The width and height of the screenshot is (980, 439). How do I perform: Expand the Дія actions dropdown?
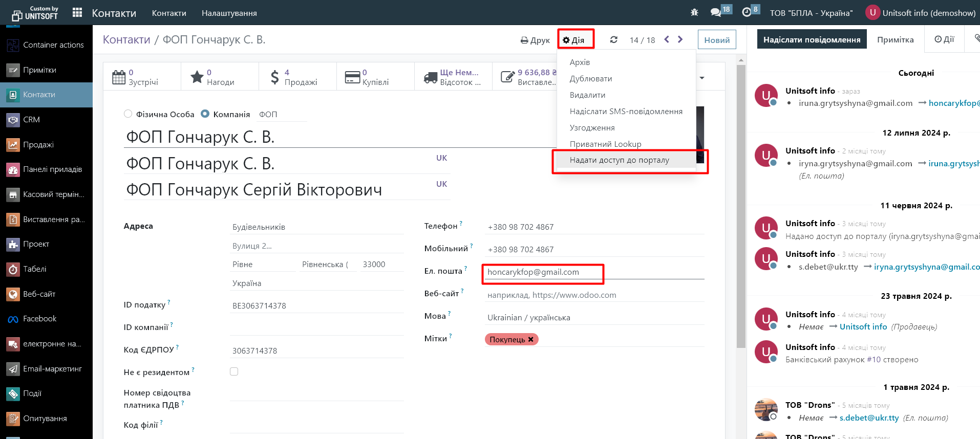click(x=574, y=40)
